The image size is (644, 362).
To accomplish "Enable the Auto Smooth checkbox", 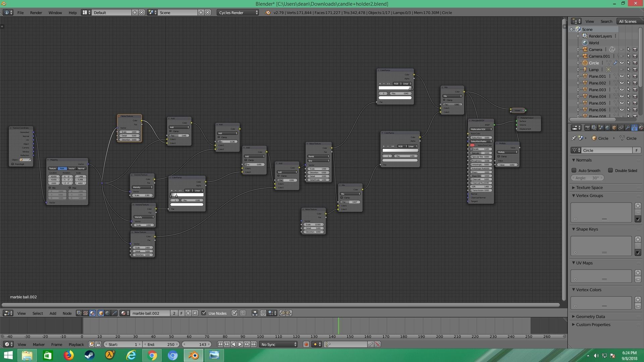I will point(574,170).
